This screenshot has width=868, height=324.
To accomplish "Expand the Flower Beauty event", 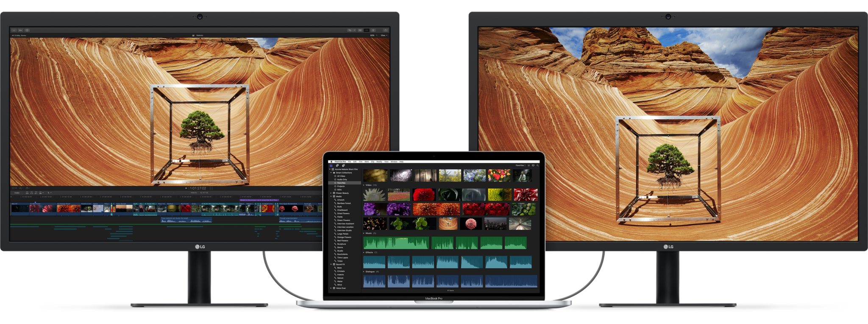I will pos(331,193).
